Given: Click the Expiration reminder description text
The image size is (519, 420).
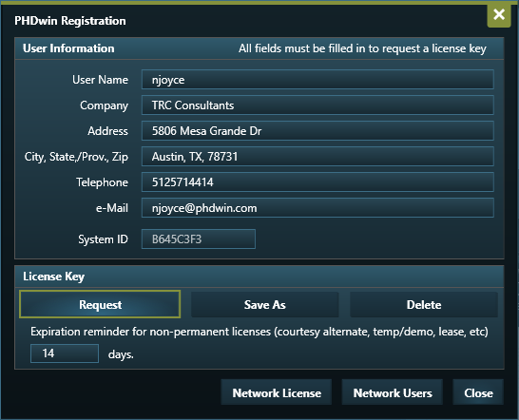Looking at the screenshot, I should point(259,332).
